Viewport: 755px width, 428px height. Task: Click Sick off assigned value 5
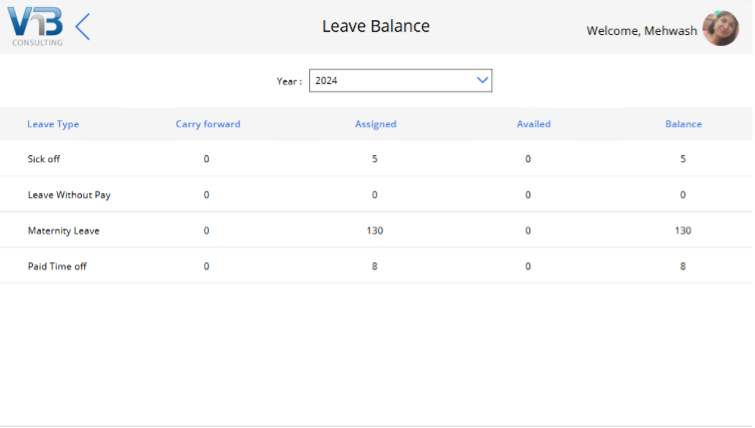coord(375,159)
